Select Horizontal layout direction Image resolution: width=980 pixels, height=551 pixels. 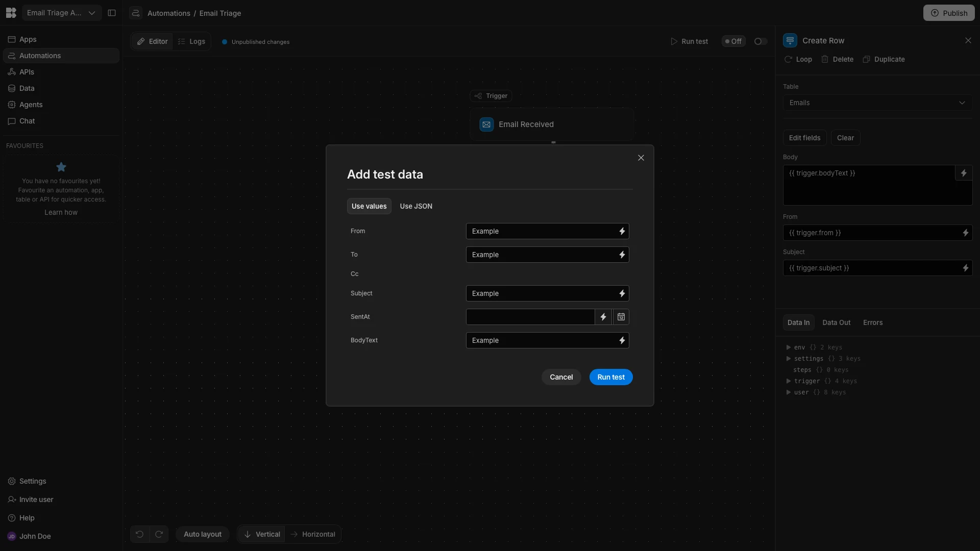pyautogui.click(x=313, y=534)
